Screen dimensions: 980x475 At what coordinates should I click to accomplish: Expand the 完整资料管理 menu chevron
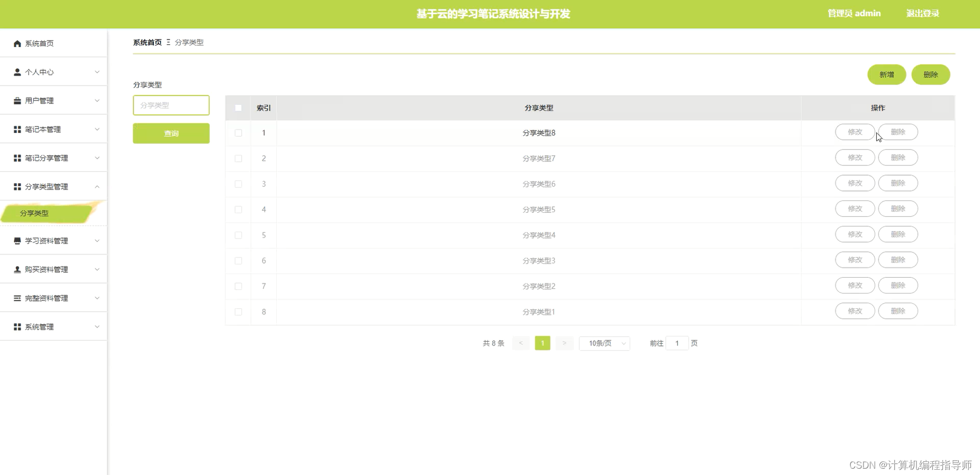(x=97, y=298)
